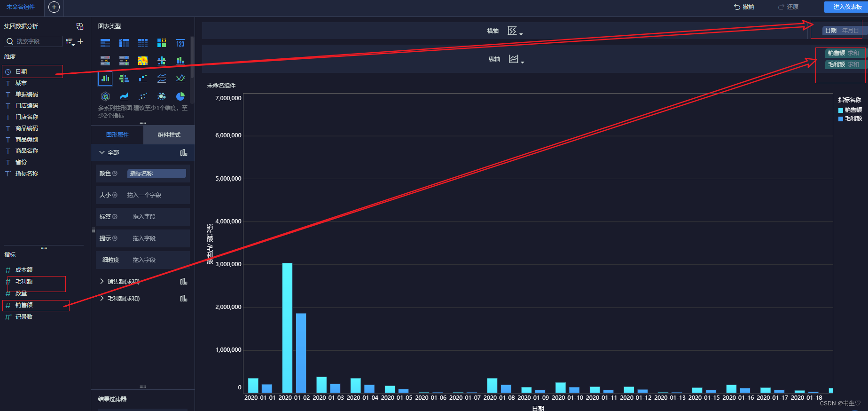Switch to the 组件样式 tab
This screenshot has width=868, height=411.
(x=169, y=135)
